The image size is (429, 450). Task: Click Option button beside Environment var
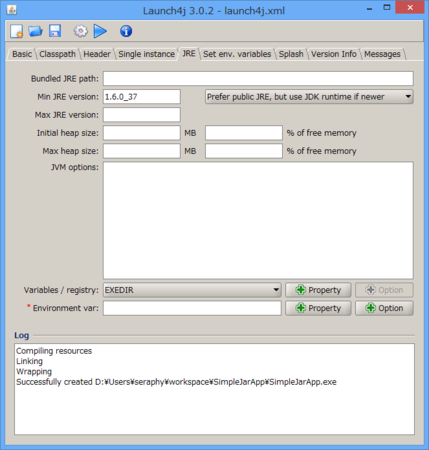click(x=384, y=308)
